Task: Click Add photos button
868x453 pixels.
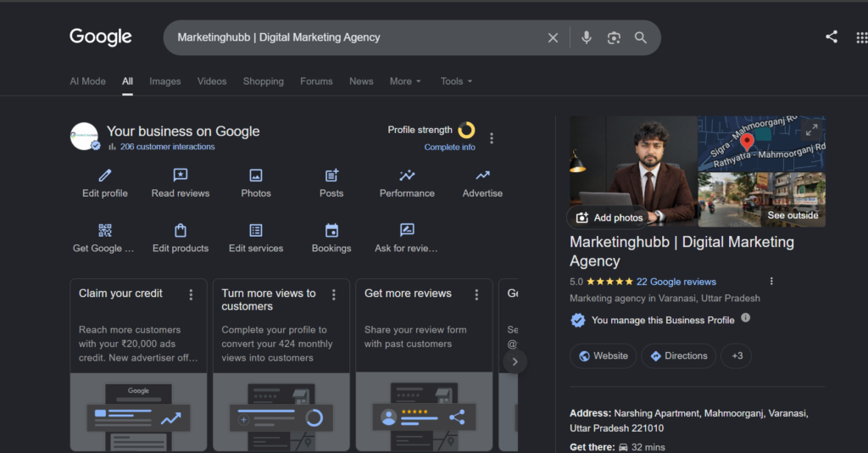Action: (609, 218)
